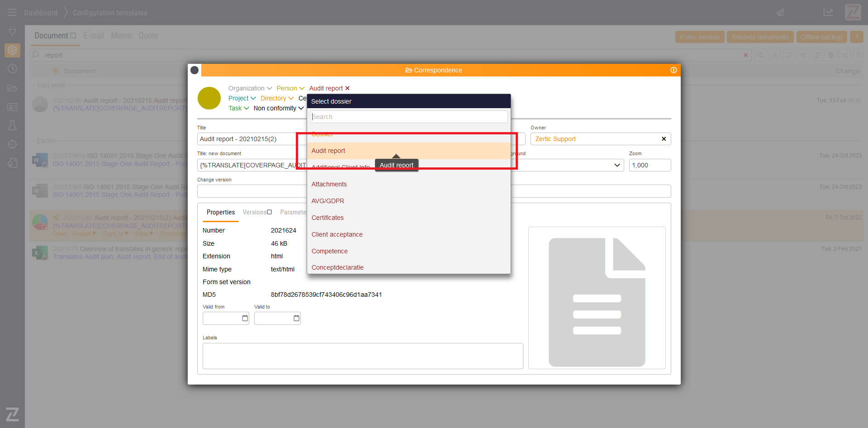Screen dimensions: 868x428
Task: Remove the Audit report dossier tag
Action: click(x=347, y=88)
